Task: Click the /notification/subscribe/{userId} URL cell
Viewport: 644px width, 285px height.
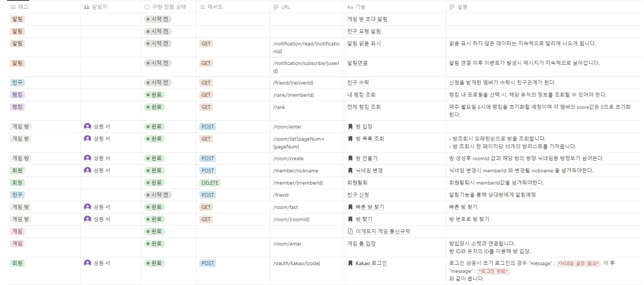Action: [x=306, y=67]
